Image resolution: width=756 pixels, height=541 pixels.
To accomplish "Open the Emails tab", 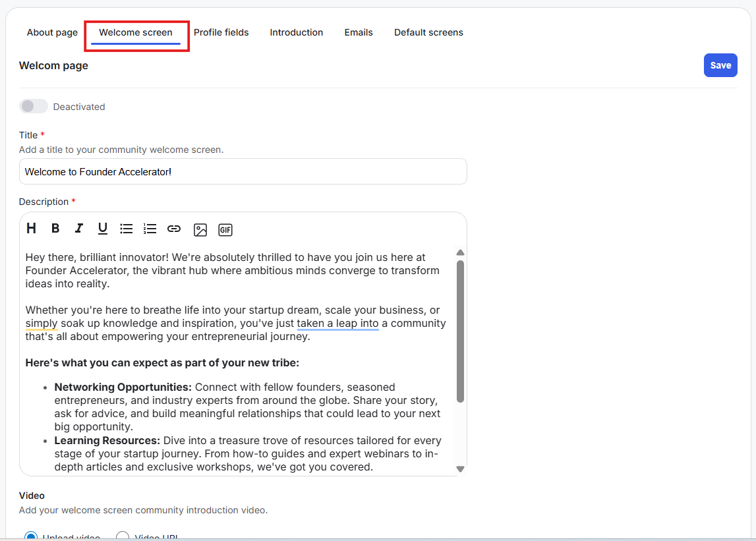I will 359,32.
